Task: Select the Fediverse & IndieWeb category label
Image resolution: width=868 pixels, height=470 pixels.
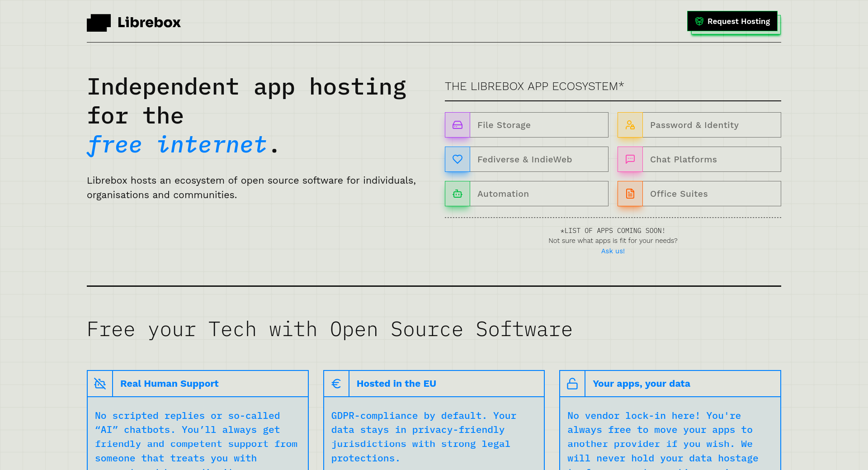Action: [524, 159]
